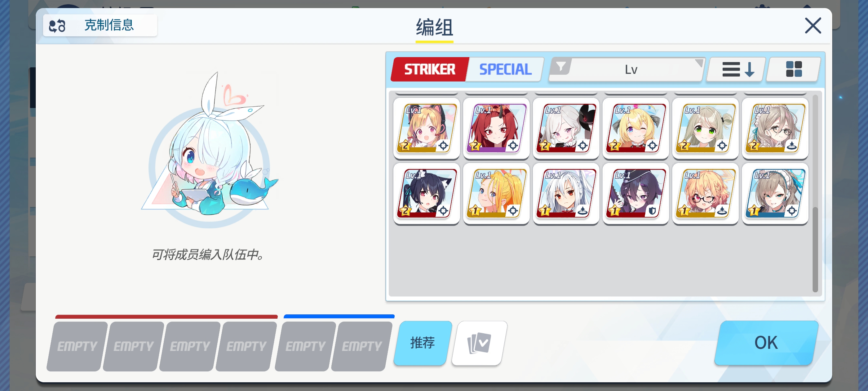The image size is (868, 391).
Task: Click the first EMPTY striker slot
Action: coord(77,346)
